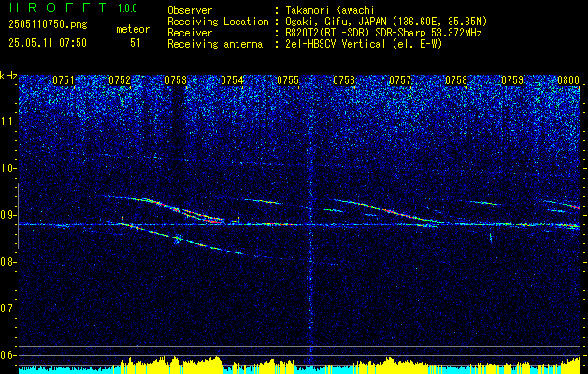This screenshot has width=588, height=374.
Task: Click the 0751 time marker
Action: tap(64, 79)
